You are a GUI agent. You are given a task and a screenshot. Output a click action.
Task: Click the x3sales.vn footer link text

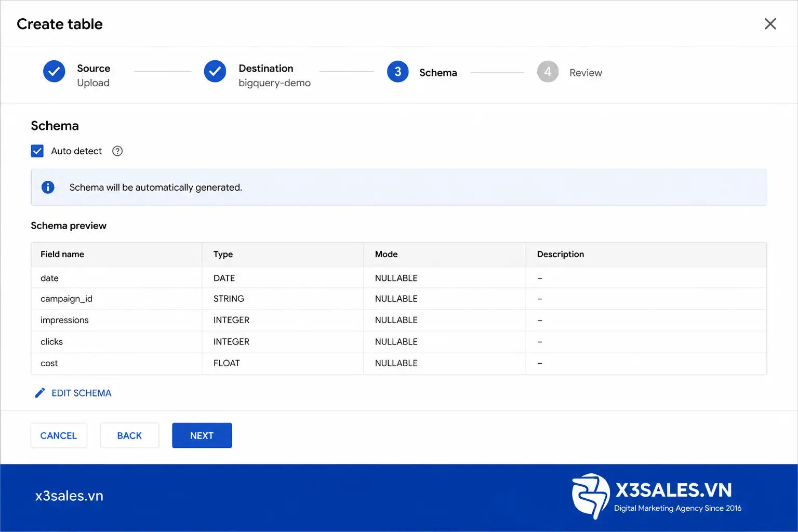coord(69,496)
